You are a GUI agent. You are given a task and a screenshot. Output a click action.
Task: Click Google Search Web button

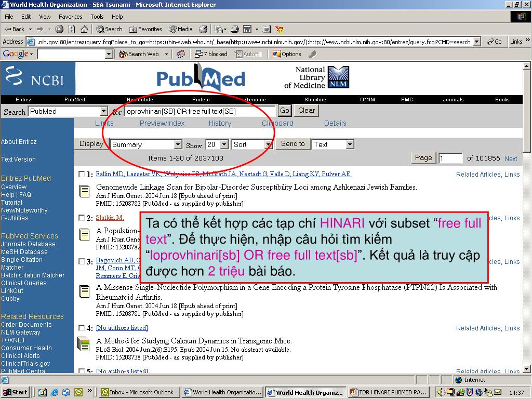pyautogui.click(x=139, y=54)
